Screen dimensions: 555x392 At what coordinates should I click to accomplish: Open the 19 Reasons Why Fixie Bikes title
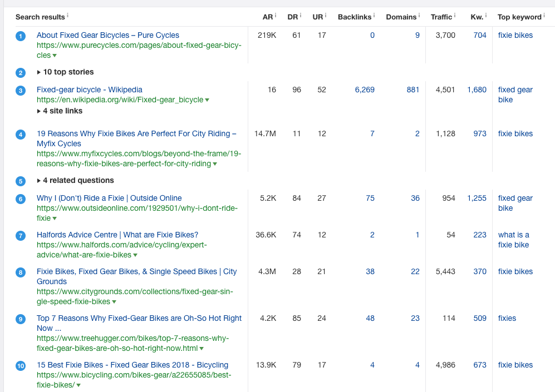136,138
